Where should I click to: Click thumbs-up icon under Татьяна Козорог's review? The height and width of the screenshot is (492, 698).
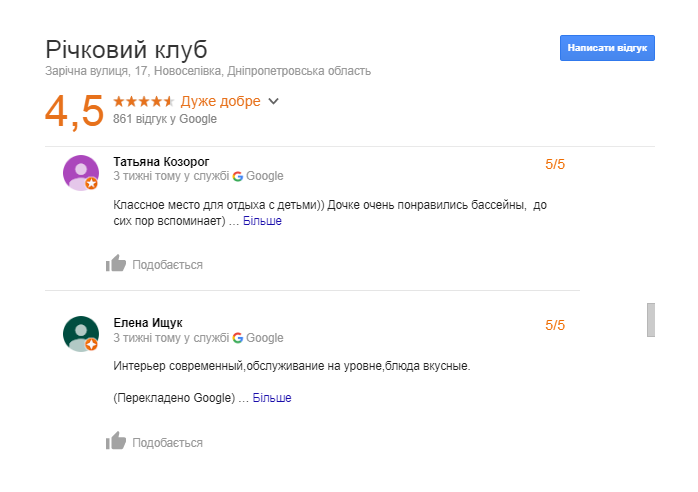tap(116, 264)
